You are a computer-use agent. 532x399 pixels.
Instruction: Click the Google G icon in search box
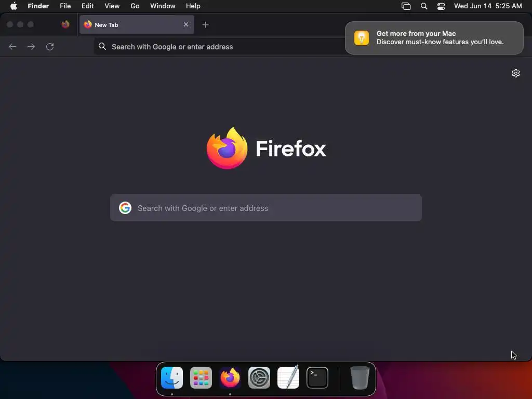[125, 208]
